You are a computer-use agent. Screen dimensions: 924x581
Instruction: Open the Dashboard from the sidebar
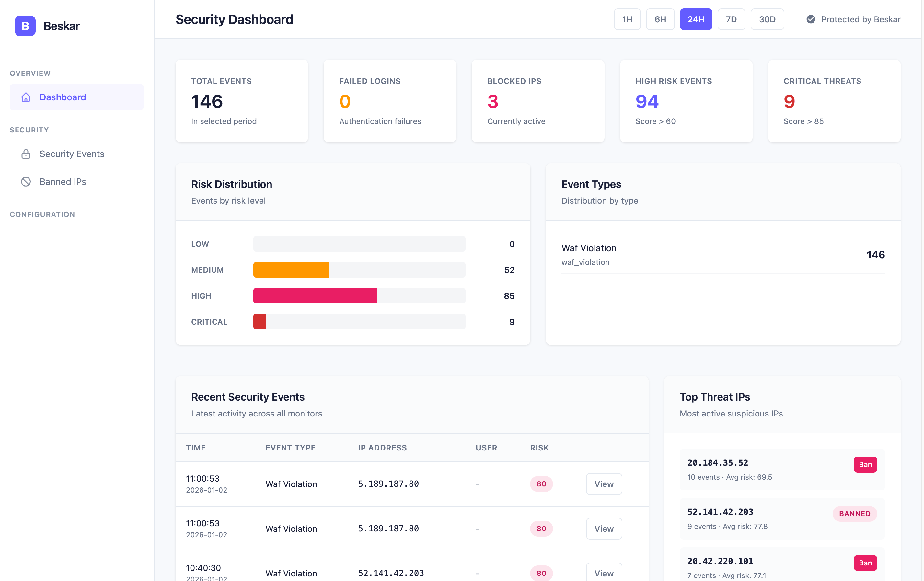[x=63, y=97]
